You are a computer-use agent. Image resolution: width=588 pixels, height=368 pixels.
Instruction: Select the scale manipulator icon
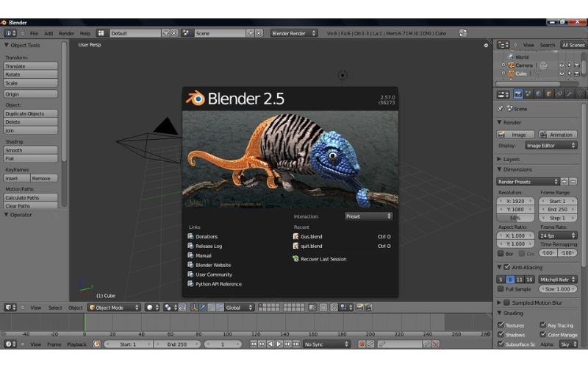[x=220, y=308]
